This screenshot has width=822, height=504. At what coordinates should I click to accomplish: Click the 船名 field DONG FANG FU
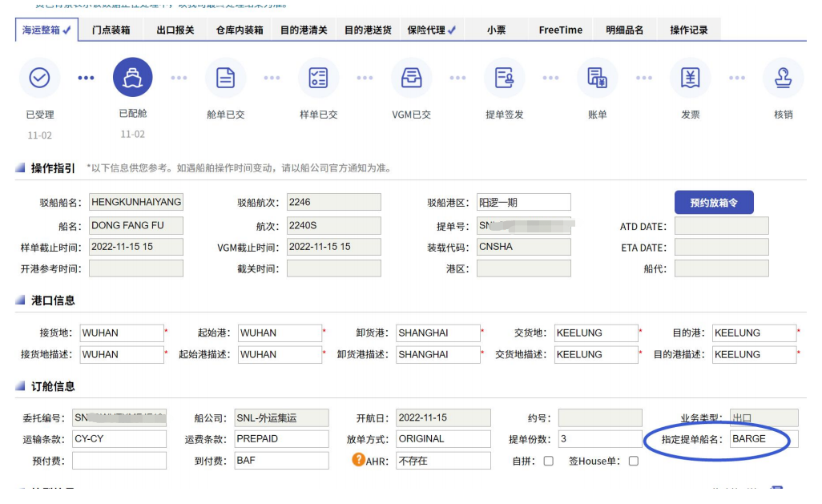tap(136, 225)
